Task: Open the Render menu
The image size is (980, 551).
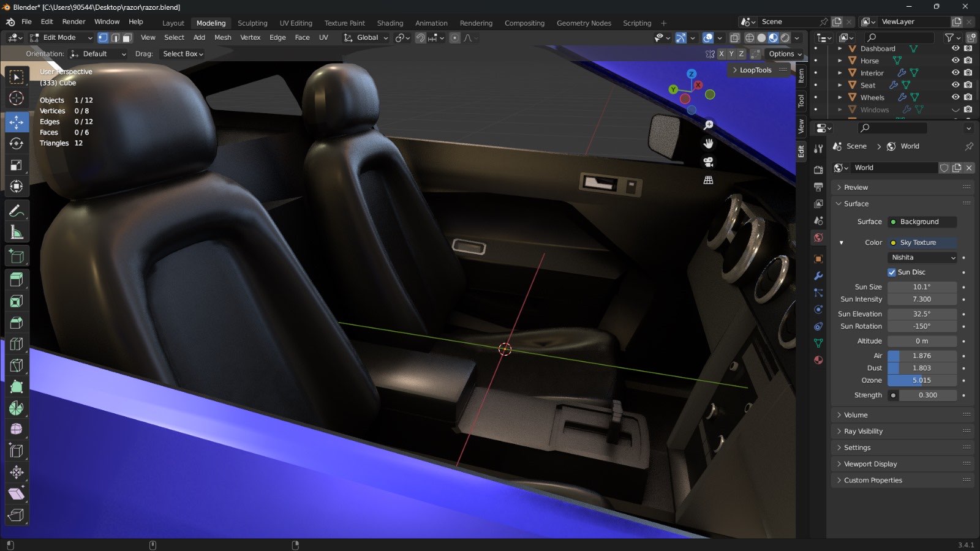Action: coord(73,21)
